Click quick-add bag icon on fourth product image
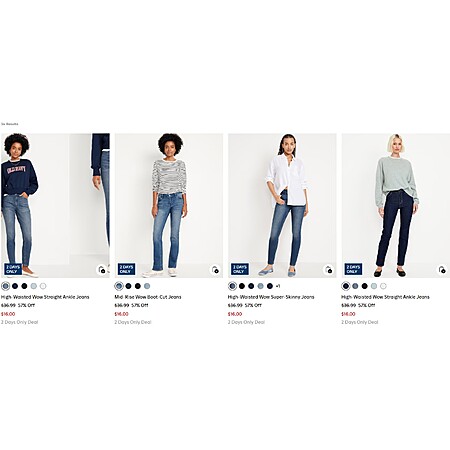 click(x=442, y=269)
